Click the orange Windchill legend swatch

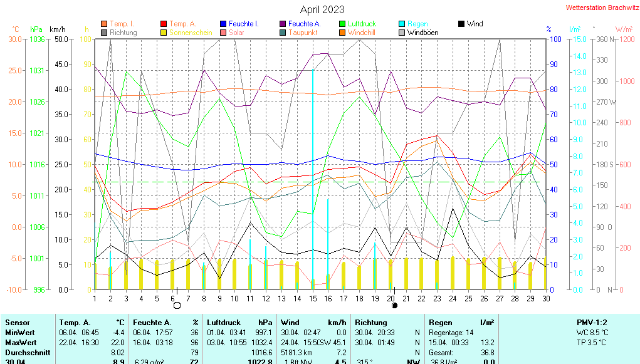pyautogui.click(x=342, y=33)
